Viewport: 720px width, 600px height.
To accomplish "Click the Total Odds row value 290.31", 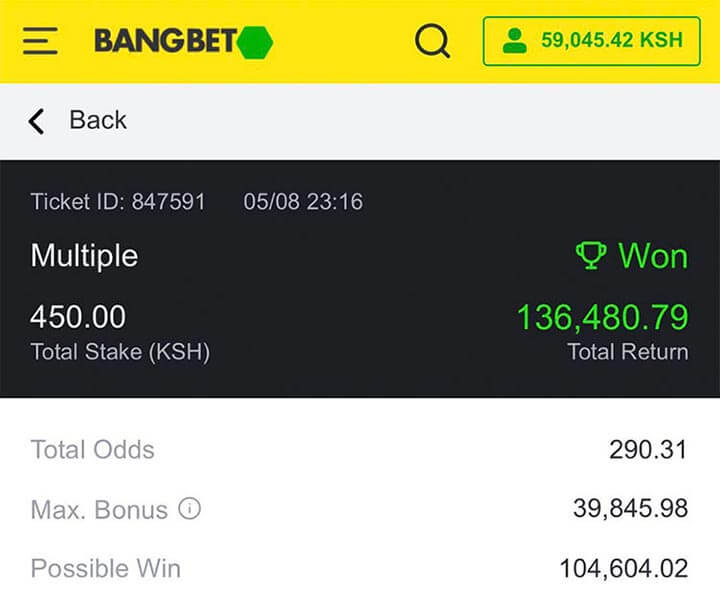I will [648, 450].
